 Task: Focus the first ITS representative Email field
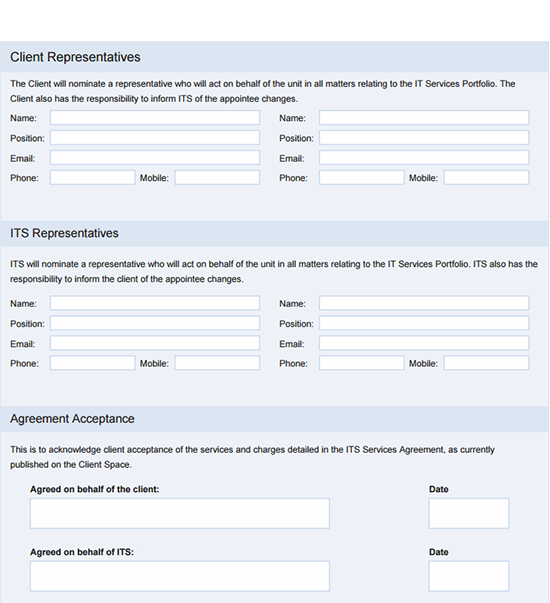[x=155, y=343]
